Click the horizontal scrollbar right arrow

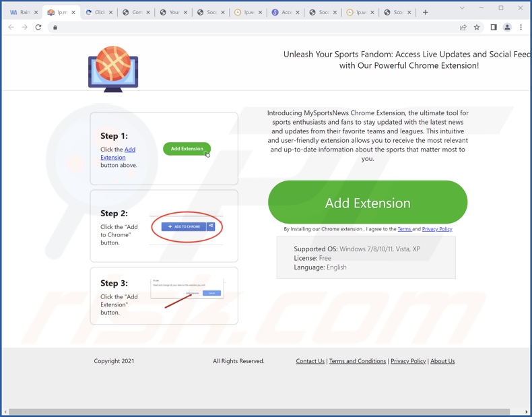click(x=527, y=412)
